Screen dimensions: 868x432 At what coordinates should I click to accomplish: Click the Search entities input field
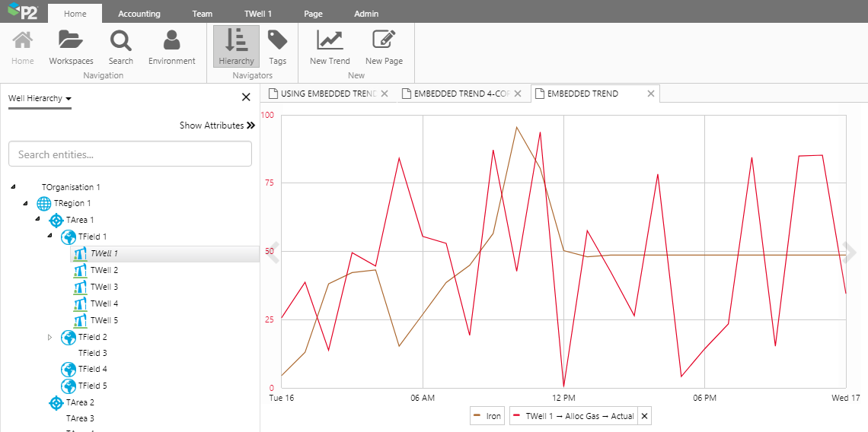(129, 154)
